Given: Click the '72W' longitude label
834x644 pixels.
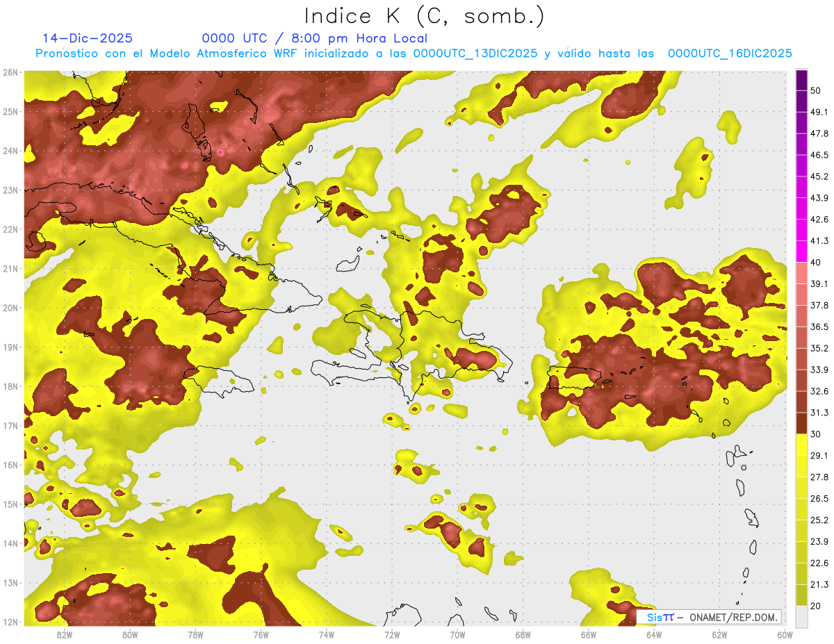Looking at the screenshot, I should click(392, 634).
